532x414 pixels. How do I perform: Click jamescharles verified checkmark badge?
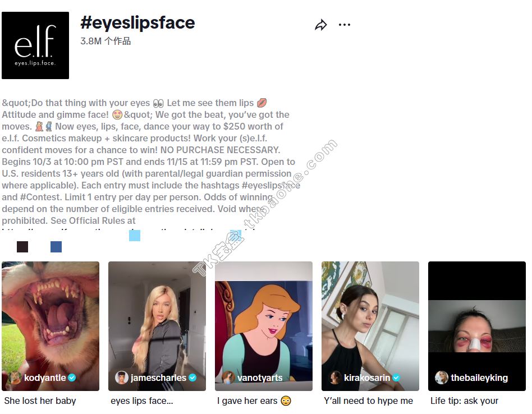point(192,378)
